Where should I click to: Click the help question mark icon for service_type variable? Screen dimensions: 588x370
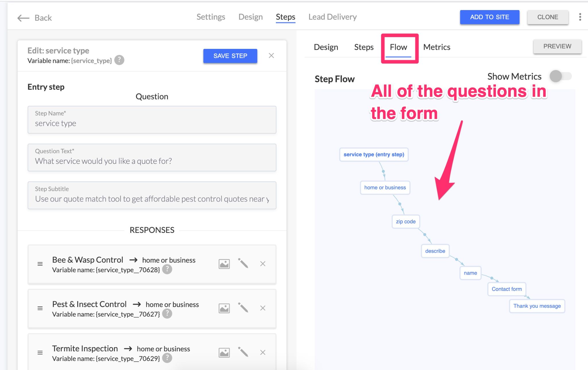coord(119,61)
